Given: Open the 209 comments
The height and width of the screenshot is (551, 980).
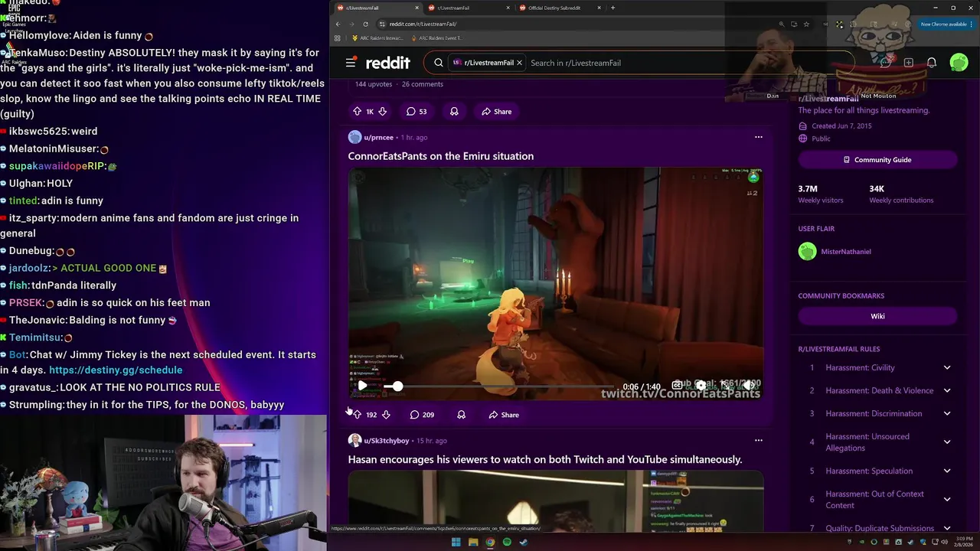Looking at the screenshot, I should pos(422,415).
